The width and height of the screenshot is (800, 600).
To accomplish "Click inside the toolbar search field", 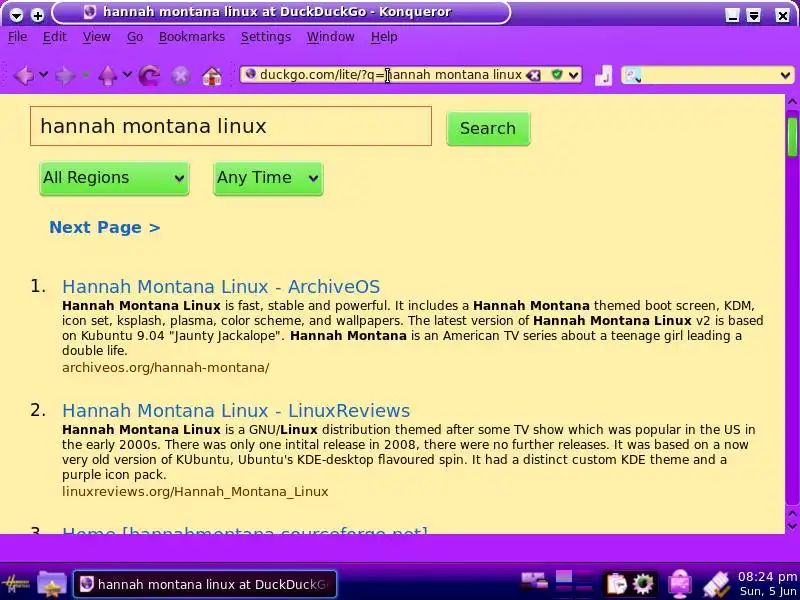I will point(710,76).
